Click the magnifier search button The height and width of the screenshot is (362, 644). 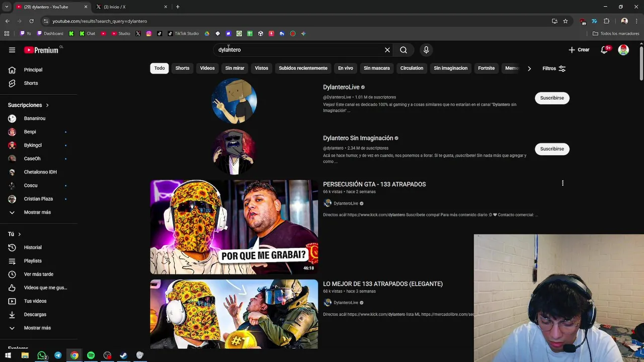(404, 50)
